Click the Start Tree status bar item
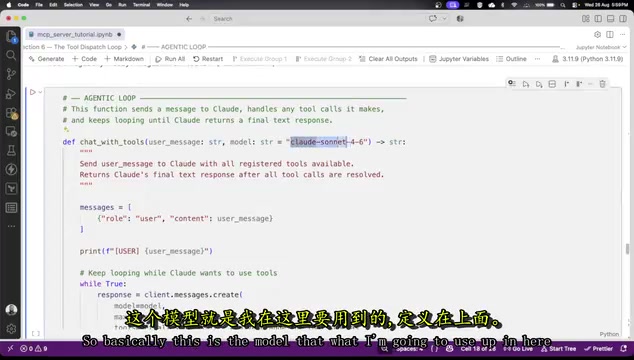This screenshot has height=360, width=634. [x=558, y=348]
